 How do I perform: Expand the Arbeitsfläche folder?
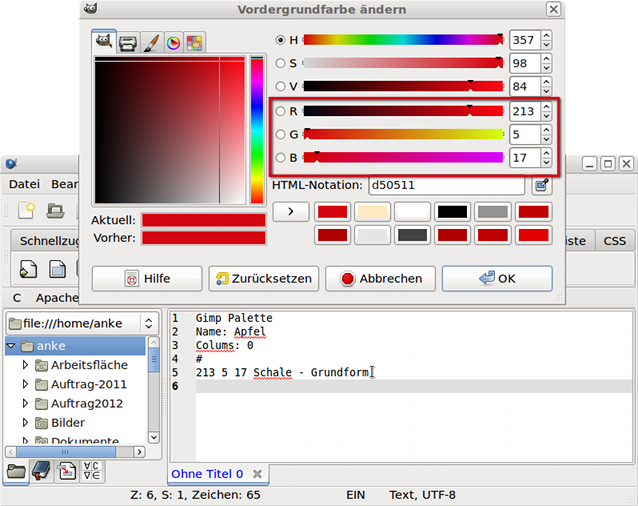click(26, 365)
